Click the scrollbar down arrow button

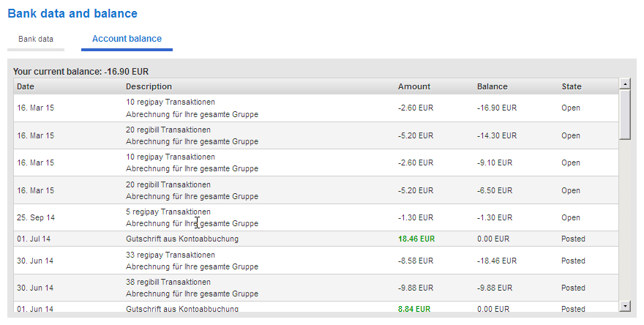[x=625, y=306]
